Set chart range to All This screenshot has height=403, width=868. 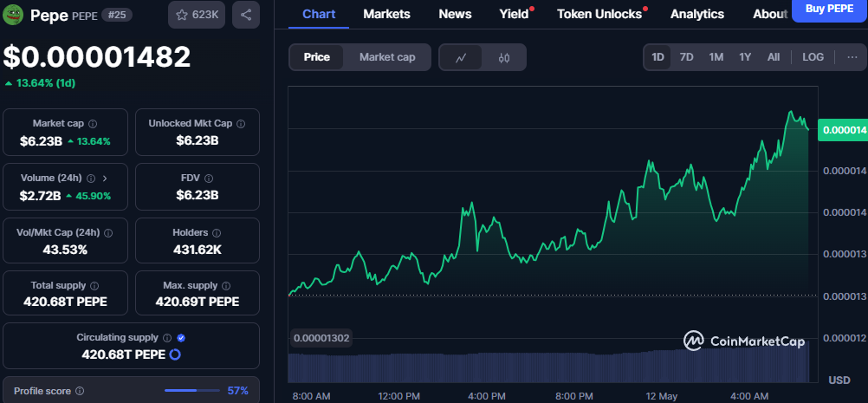[774, 57]
